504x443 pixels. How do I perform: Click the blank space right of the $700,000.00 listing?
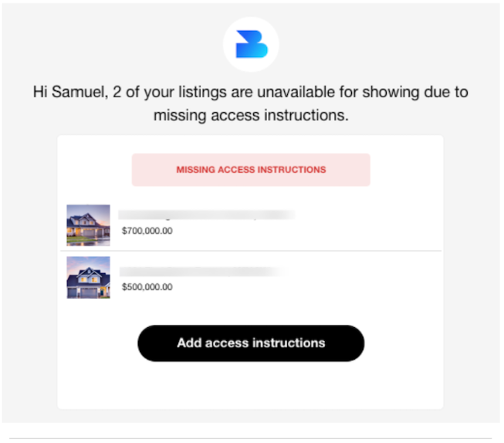[368, 225]
